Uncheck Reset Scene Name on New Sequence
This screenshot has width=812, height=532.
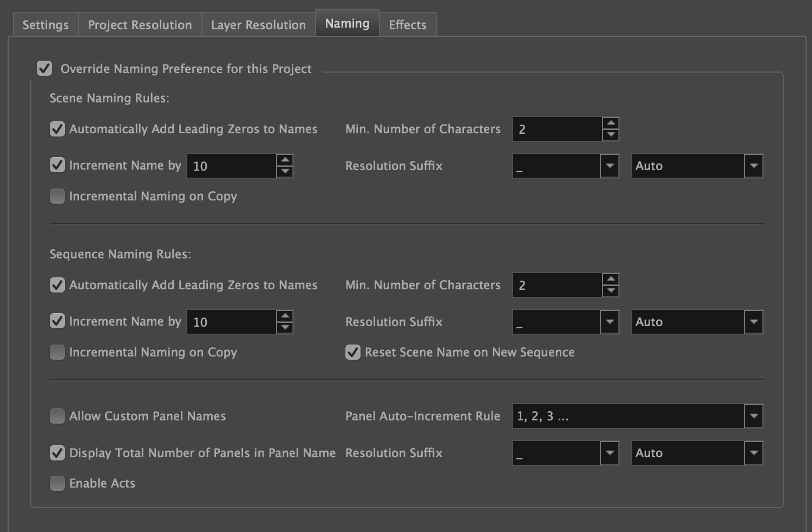[x=352, y=352]
